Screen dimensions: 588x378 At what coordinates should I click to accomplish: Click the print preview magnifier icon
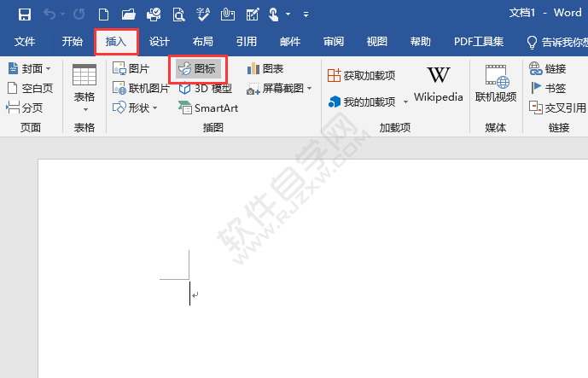point(178,15)
